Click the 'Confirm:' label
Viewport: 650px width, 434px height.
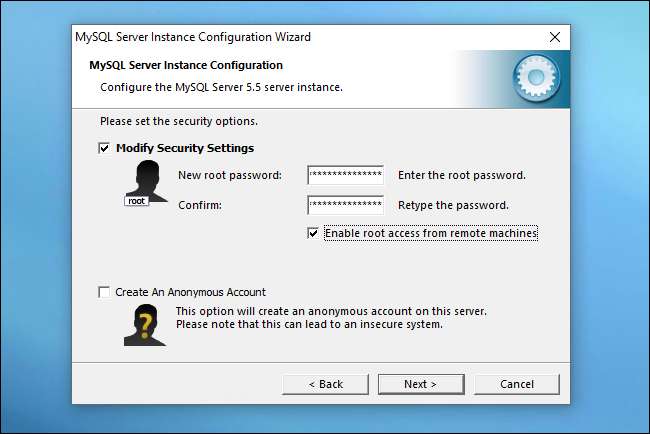click(x=200, y=205)
